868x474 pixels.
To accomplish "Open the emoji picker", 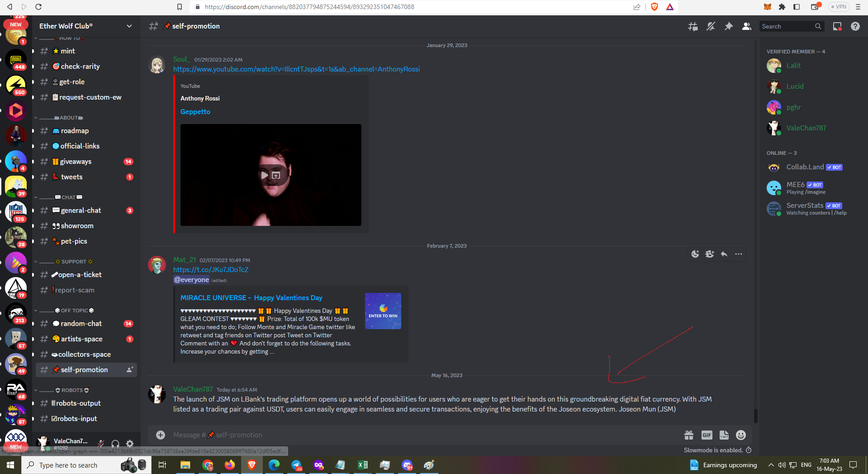I will coord(741,435).
